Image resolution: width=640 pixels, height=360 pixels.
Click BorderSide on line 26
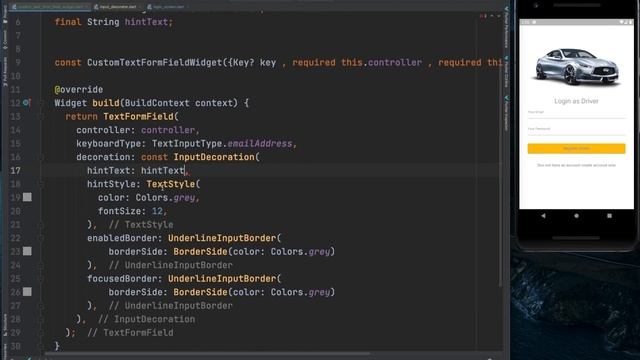(200, 292)
